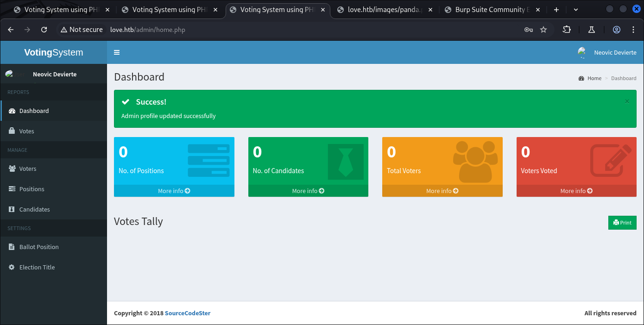644x325 pixels.
Task: Click the Ballot Position file icon
Action: [12, 247]
